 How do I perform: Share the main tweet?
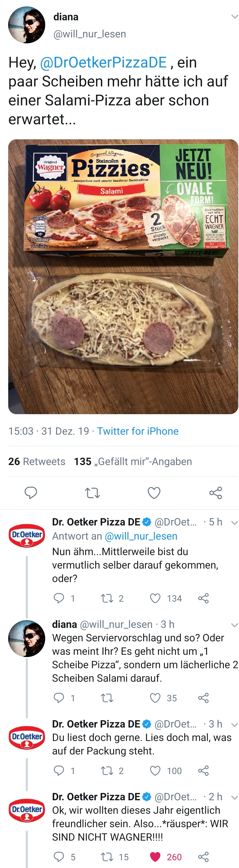[215, 493]
